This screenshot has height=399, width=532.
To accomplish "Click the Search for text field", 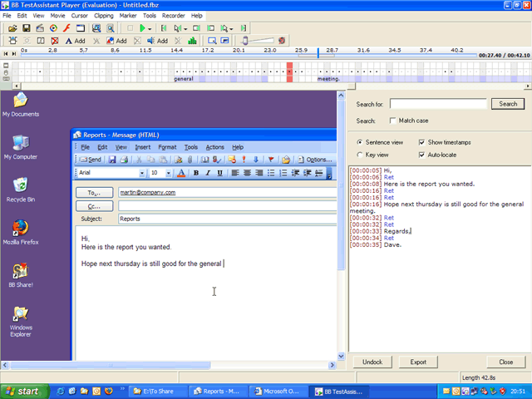I will (x=437, y=104).
